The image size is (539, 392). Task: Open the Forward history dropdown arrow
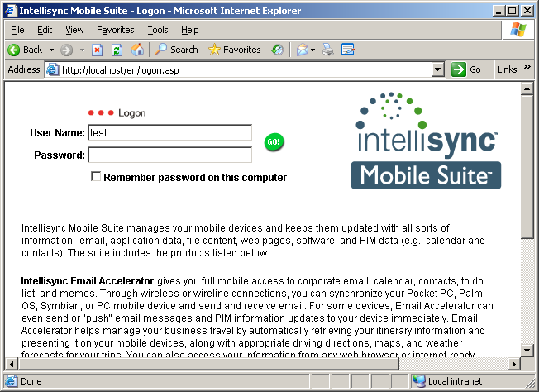pos(82,50)
